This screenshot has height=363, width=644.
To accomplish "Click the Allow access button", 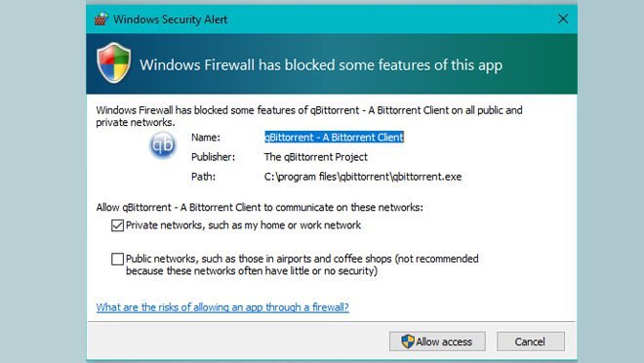I will click(x=437, y=342).
